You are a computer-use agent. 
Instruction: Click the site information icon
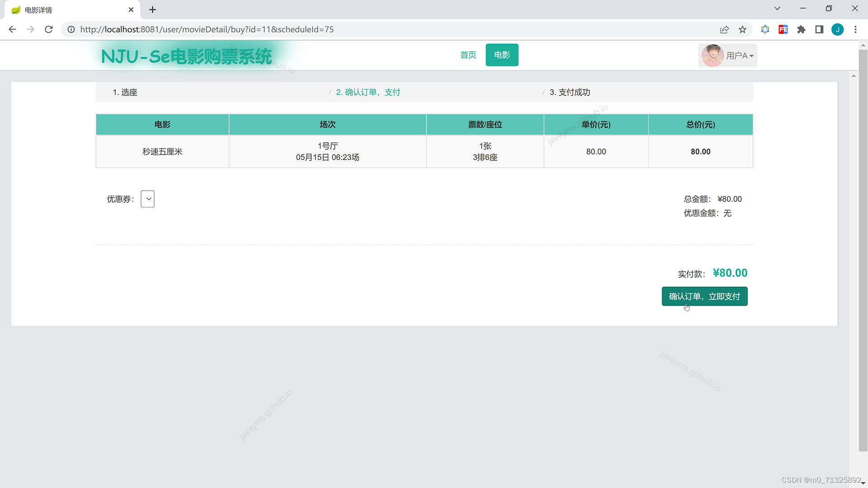pos(71,29)
